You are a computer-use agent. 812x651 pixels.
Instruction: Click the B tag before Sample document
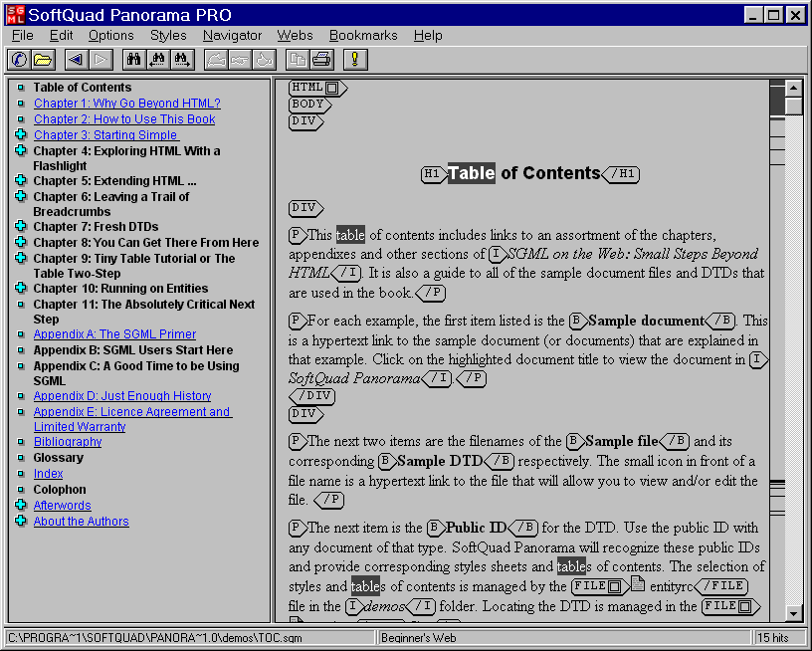pyautogui.click(x=577, y=322)
